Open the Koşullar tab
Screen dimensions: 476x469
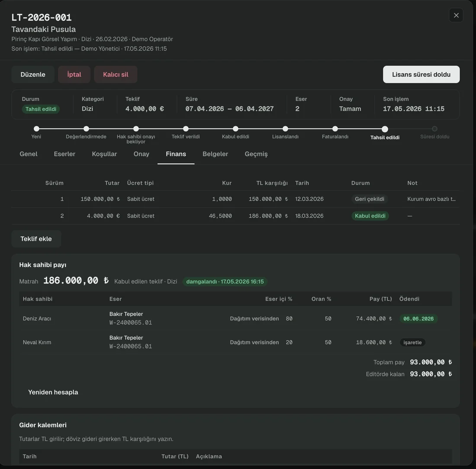point(104,154)
